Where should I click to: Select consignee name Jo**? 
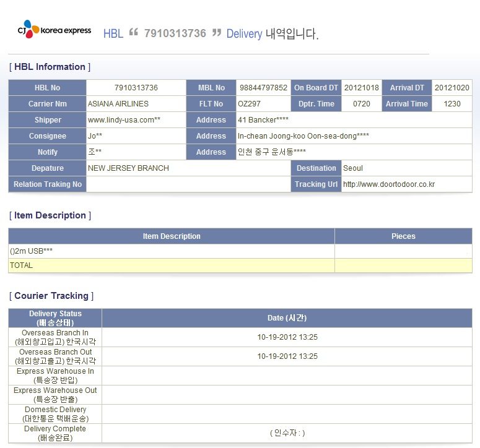point(95,136)
